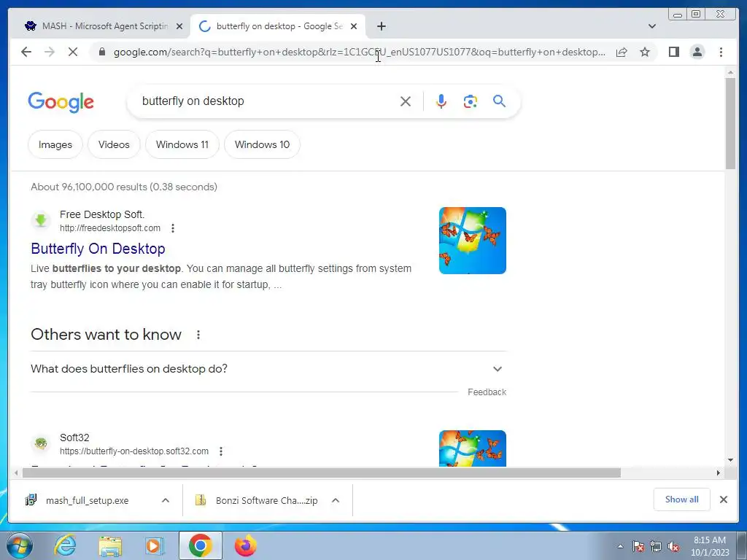
Task: Click the Action Center flag icon
Action: [638, 546]
